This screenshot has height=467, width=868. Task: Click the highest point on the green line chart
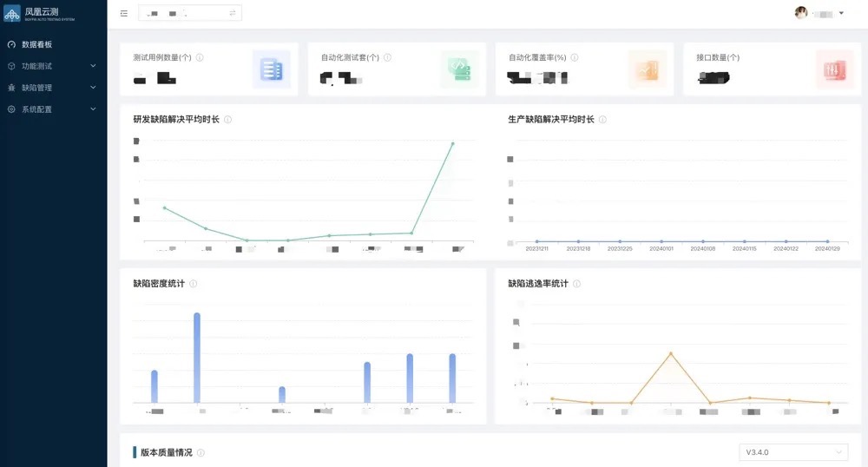click(x=453, y=144)
